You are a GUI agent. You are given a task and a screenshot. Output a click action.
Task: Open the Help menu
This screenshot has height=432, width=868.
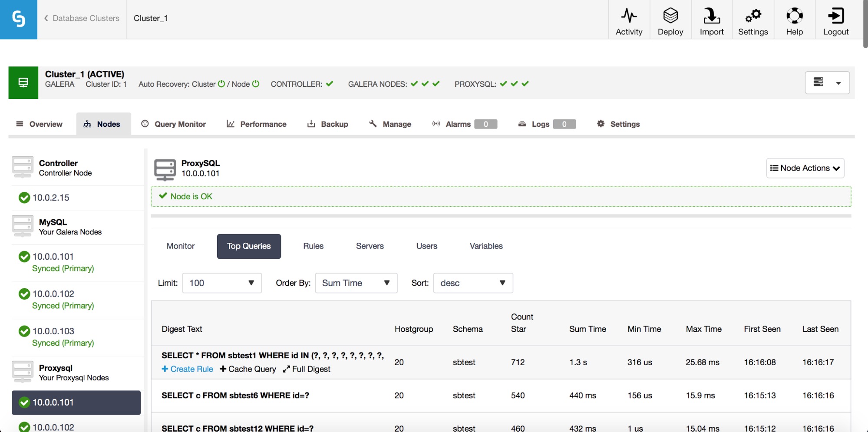[795, 21]
